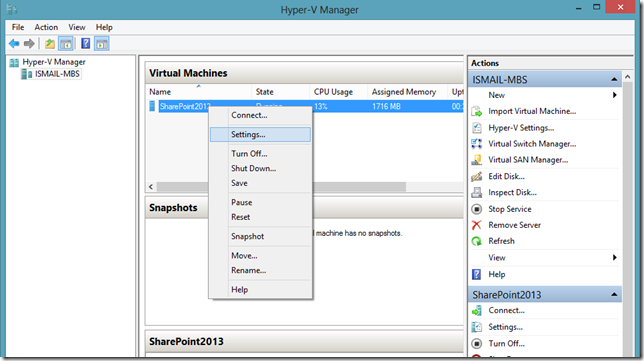Sort by the CPU Usage column header

click(x=339, y=92)
